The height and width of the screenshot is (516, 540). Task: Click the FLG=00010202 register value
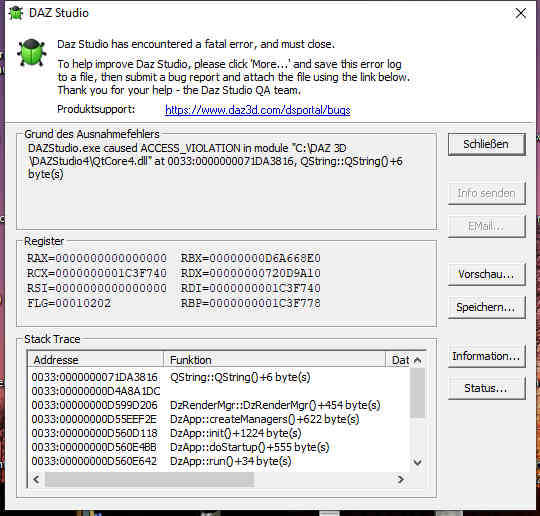(69, 303)
